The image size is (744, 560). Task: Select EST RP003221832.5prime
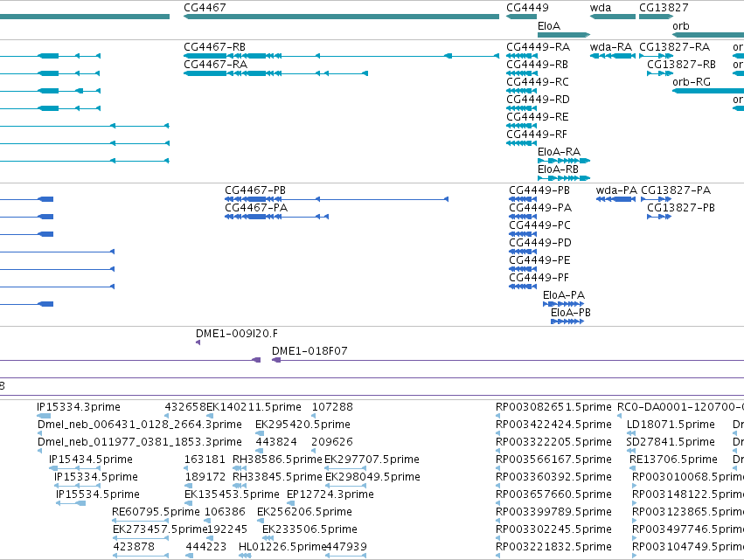(497, 556)
